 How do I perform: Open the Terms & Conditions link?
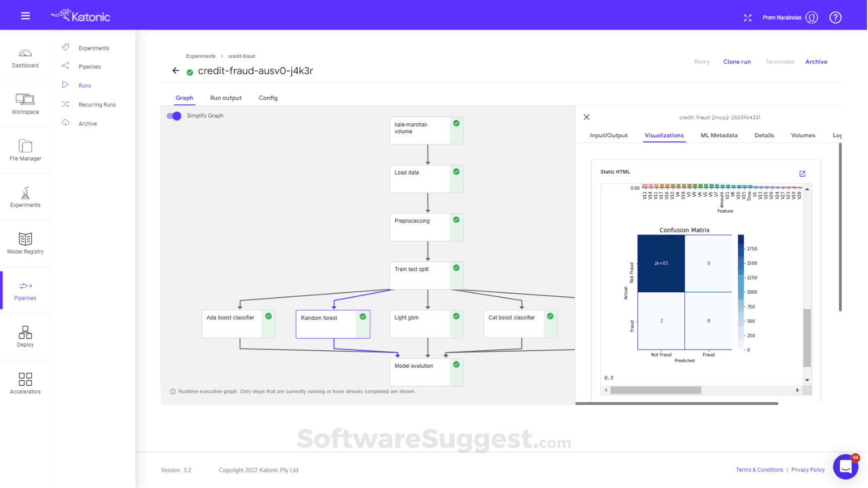[x=759, y=470]
